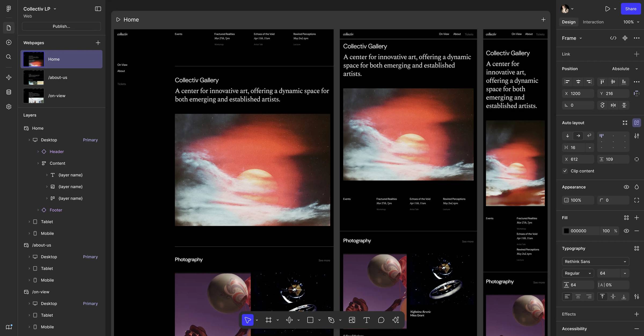Toggle Fill visibility eye icon

click(626, 231)
